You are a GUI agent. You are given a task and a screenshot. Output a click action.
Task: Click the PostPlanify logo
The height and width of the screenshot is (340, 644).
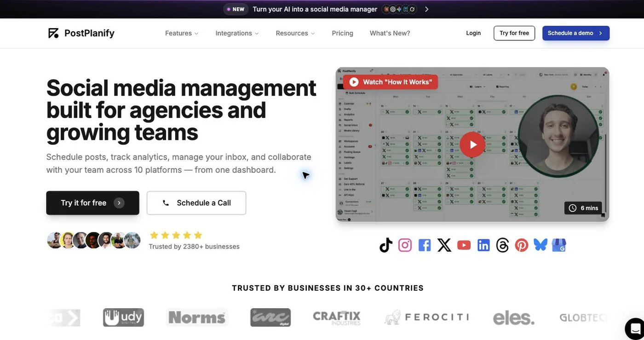(x=81, y=33)
